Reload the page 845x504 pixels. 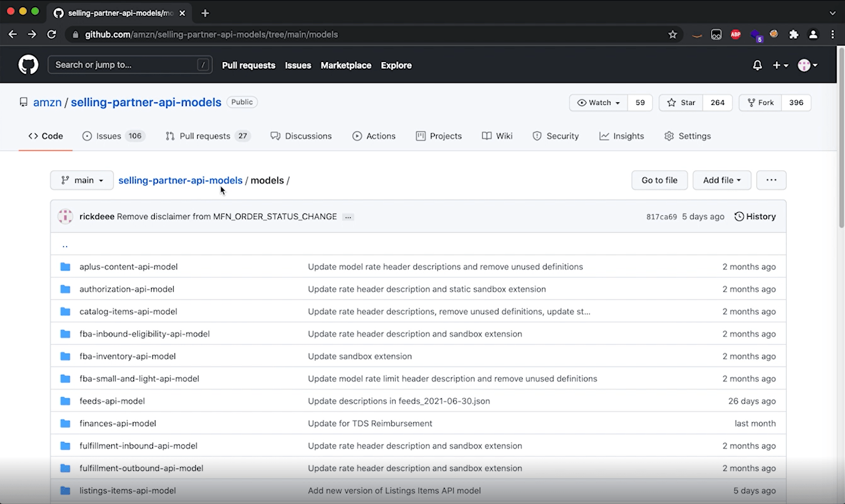click(x=51, y=35)
